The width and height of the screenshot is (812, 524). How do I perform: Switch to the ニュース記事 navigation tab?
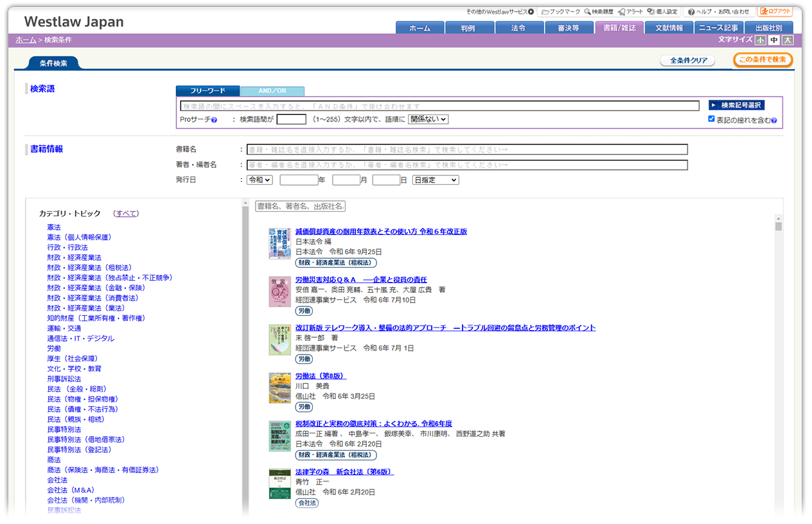(x=719, y=28)
